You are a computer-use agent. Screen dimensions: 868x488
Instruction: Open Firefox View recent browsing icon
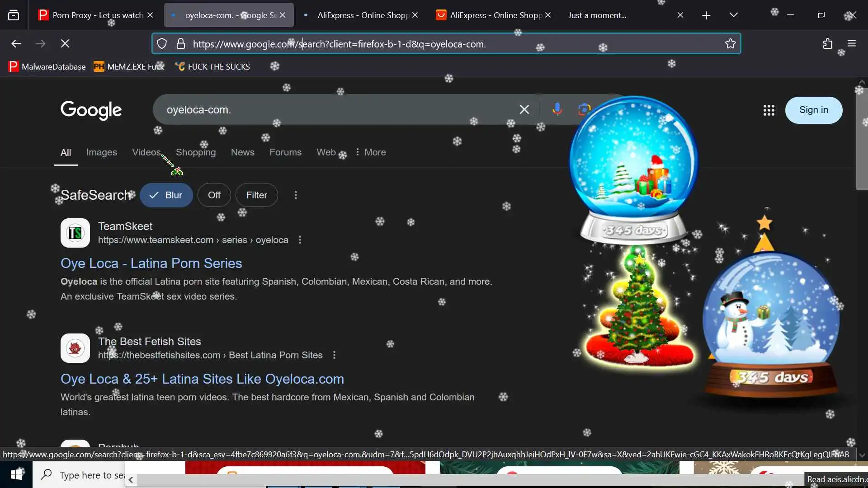14,15
